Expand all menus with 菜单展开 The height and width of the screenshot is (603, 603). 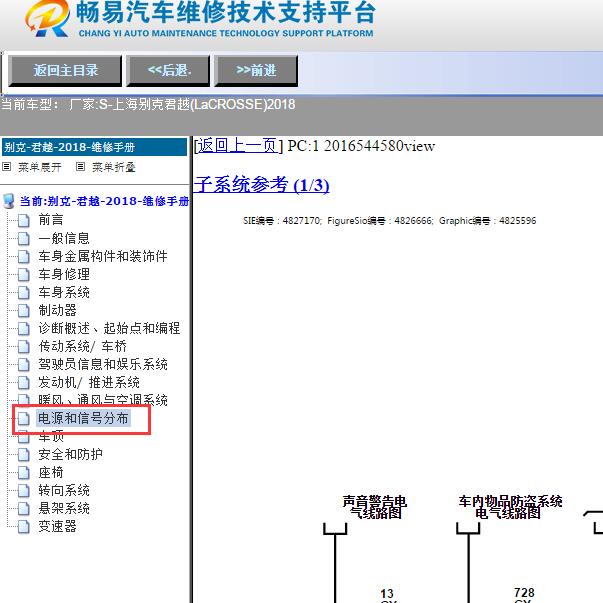click(x=40, y=167)
